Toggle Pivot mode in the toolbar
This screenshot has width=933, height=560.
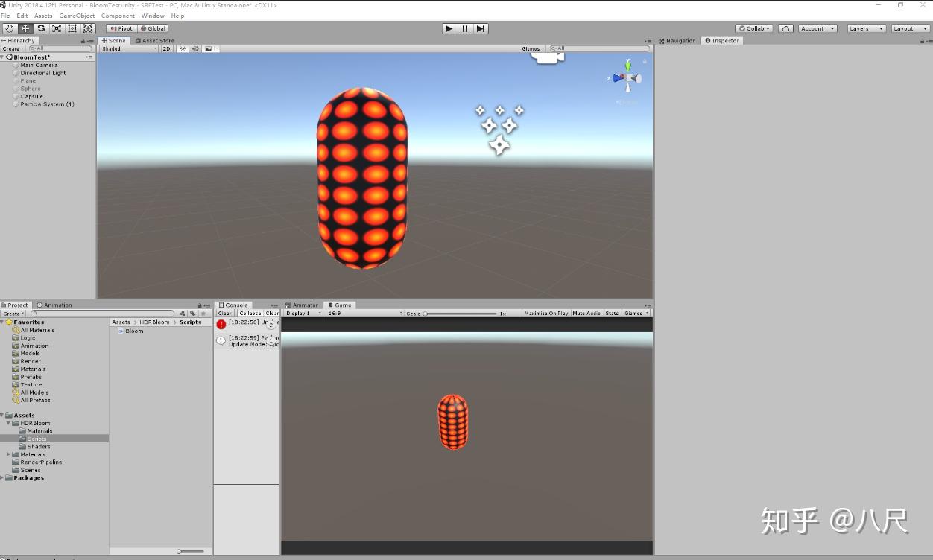click(120, 28)
